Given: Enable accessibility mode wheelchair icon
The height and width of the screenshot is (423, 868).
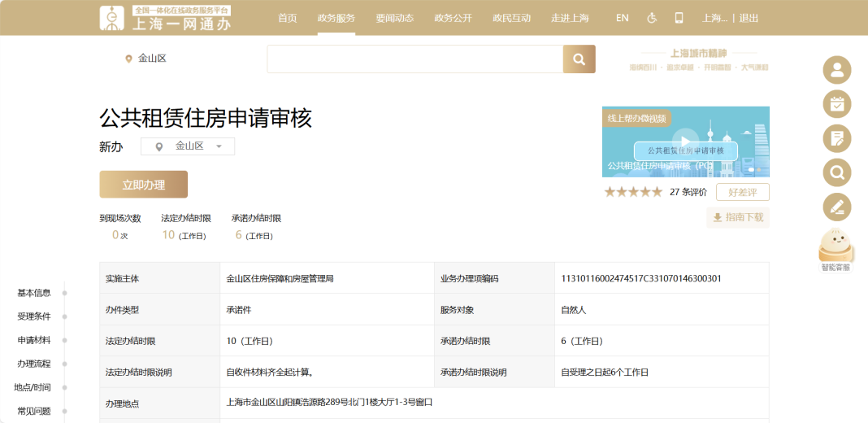Looking at the screenshot, I should click(652, 18).
